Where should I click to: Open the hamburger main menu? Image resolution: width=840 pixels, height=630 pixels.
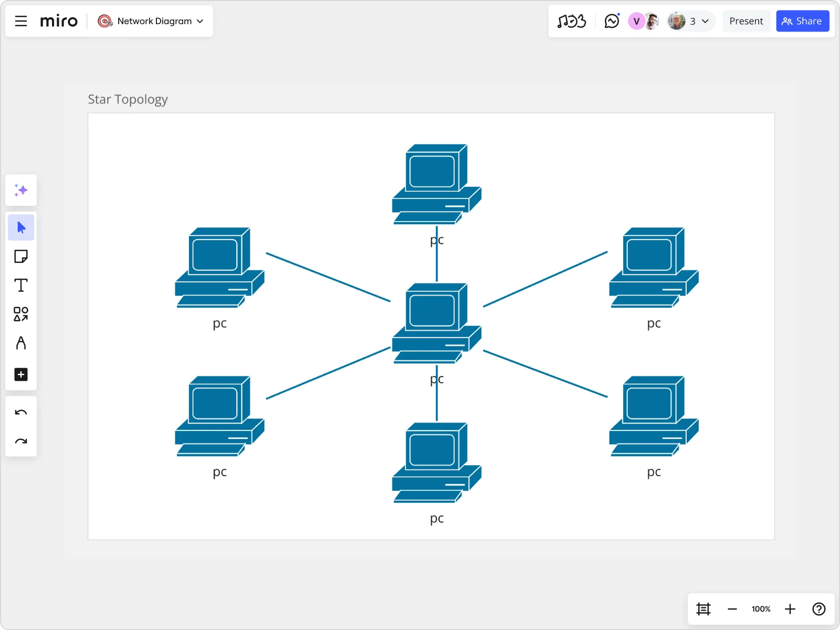click(21, 21)
